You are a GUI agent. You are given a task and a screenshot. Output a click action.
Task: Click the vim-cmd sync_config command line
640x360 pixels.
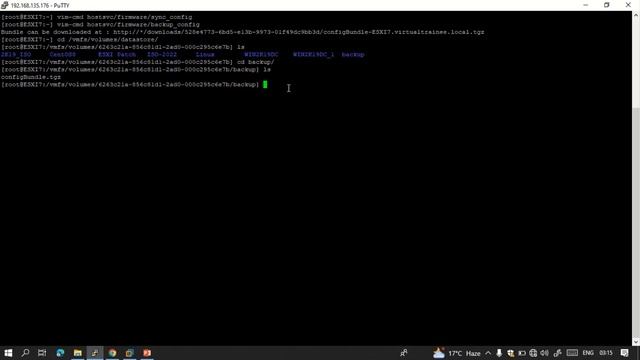click(x=124, y=17)
